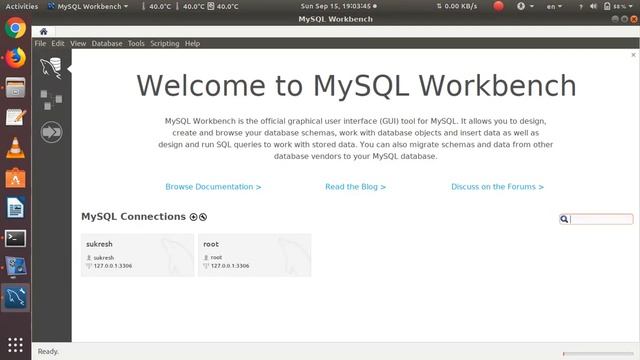640x360 pixels.
Task: Launch VLC media player from the dock
Action: pyautogui.click(x=16, y=148)
